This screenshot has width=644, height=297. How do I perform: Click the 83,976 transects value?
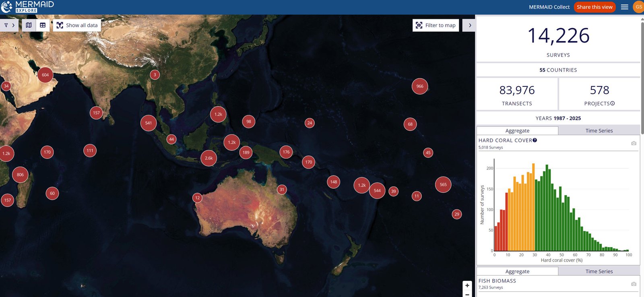(517, 90)
